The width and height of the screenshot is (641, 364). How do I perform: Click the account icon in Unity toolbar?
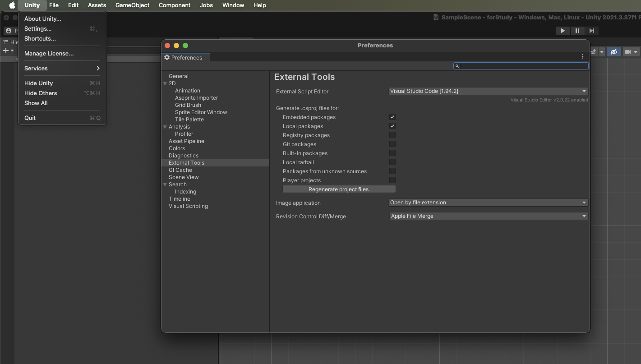pos(8,31)
